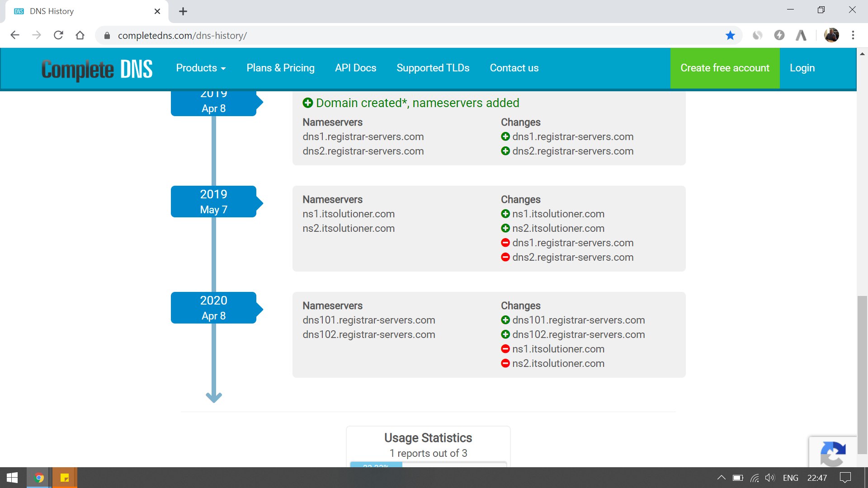Click added icon for dns101.registrar-servers.com
868x488 pixels.
(505, 320)
